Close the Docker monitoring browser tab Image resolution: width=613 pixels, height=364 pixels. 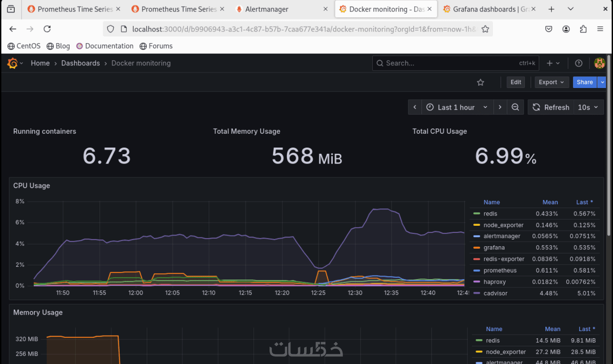tap(429, 9)
